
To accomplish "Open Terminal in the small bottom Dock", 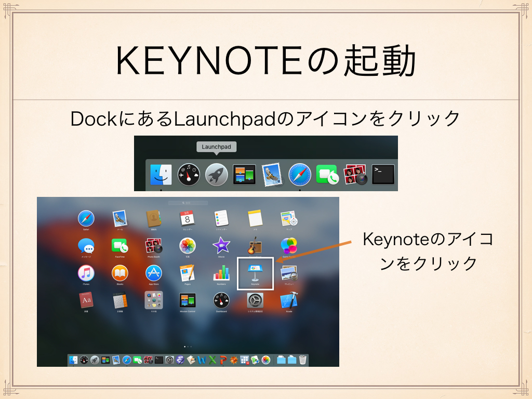I will coord(159,360).
